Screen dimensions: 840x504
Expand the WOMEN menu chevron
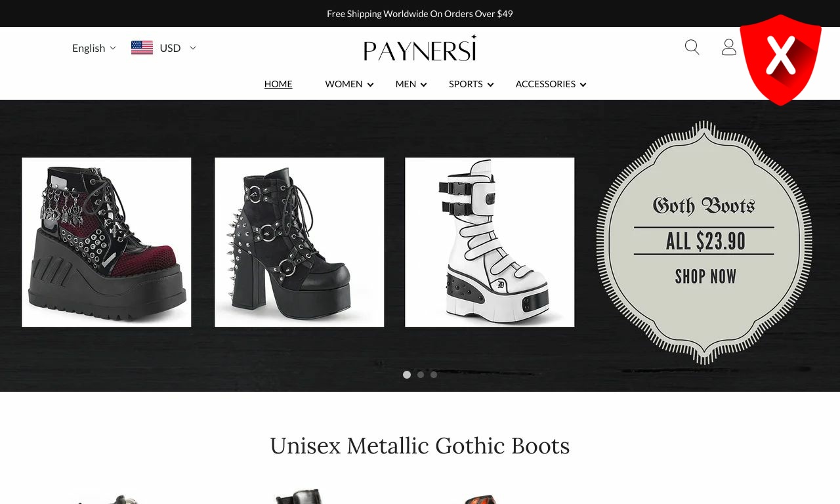(371, 85)
